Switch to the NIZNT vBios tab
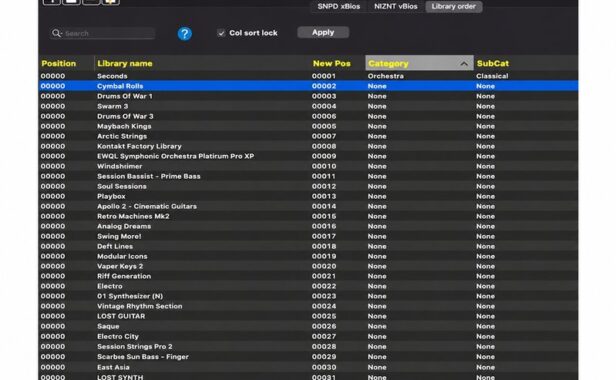The height and width of the screenshot is (380, 616). (x=396, y=6)
